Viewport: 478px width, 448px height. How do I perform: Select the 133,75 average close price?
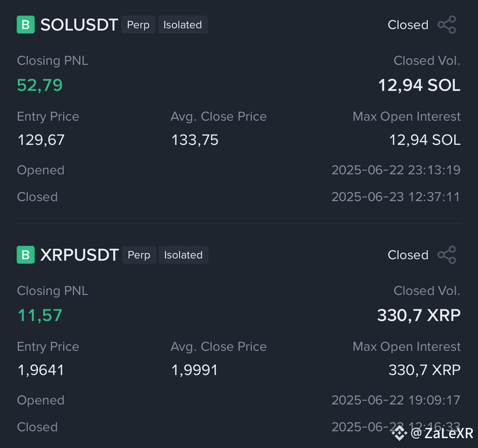point(195,140)
